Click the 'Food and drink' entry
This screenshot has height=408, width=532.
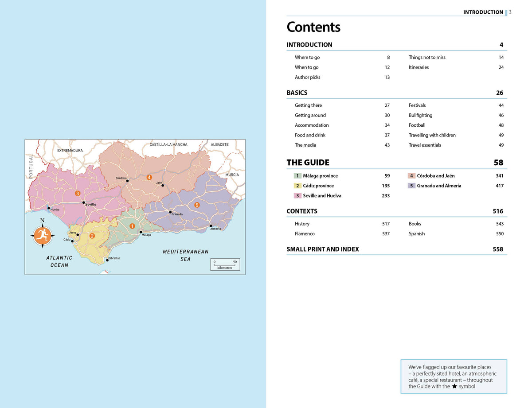pyautogui.click(x=310, y=135)
